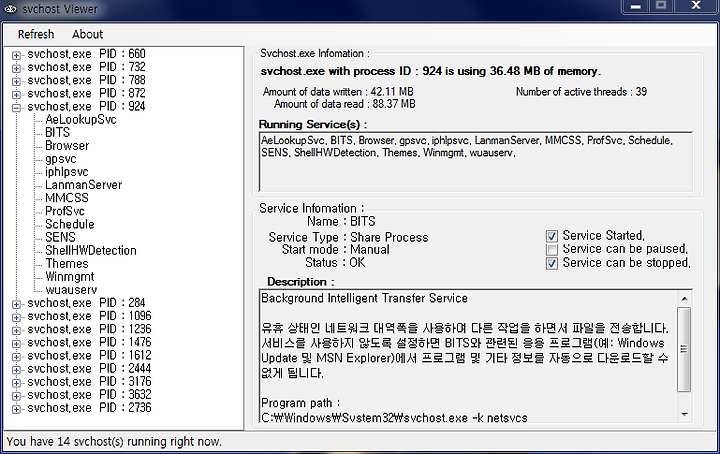Toggle the Service Started checkbox
Image resolution: width=720 pixels, height=454 pixels.
point(552,236)
